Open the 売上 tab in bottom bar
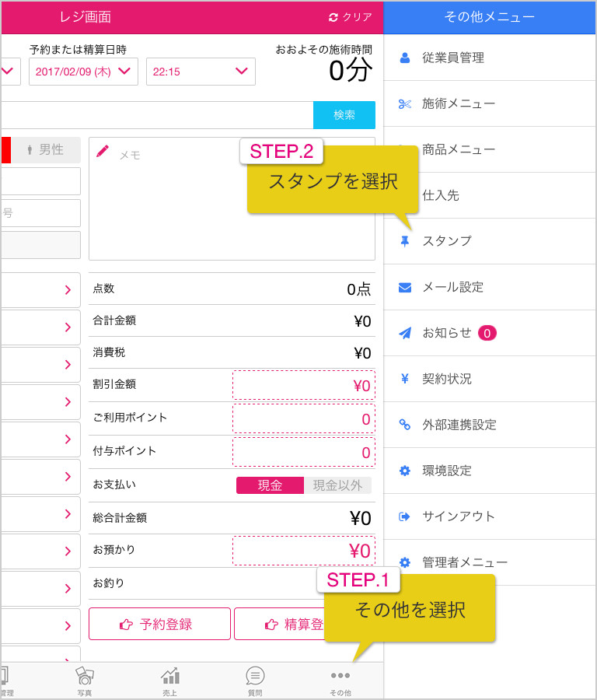Image resolution: width=597 pixels, height=700 pixels. pyautogui.click(x=170, y=681)
